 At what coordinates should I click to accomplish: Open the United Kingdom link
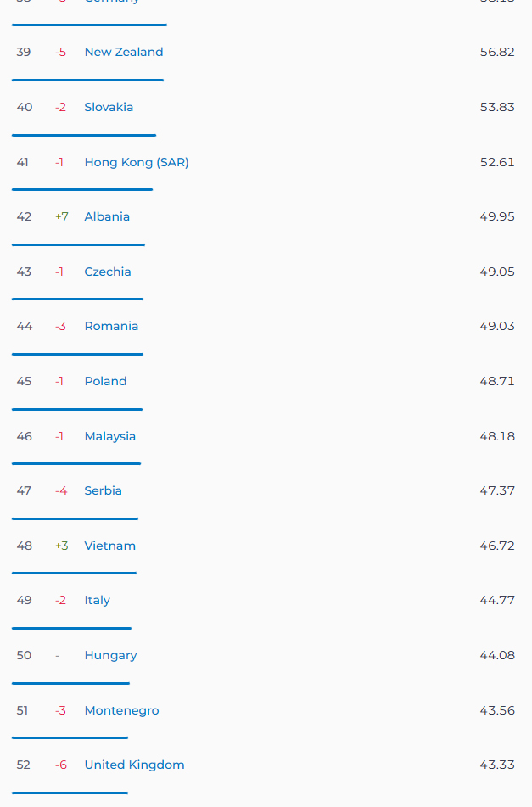(x=134, y=765)
